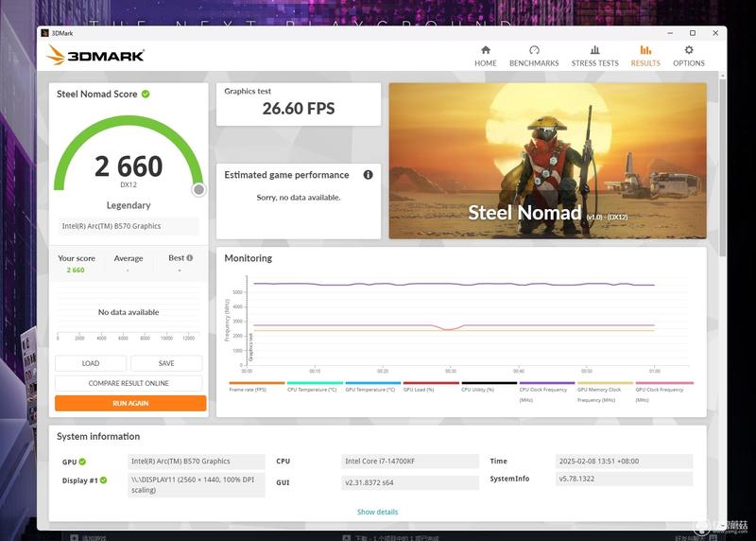Click the LOAD button

(91, 363)
